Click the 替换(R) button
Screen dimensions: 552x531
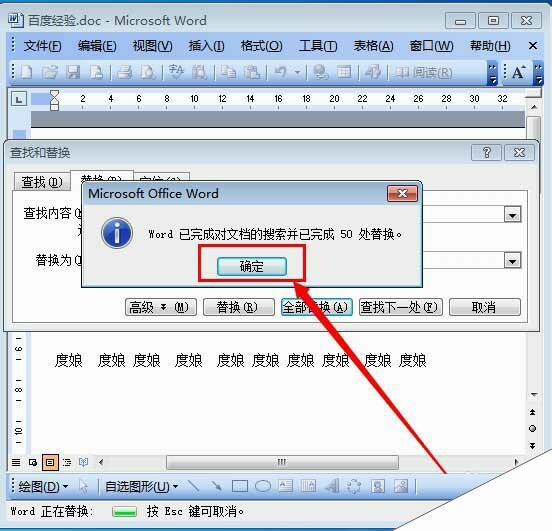(239, 307)
